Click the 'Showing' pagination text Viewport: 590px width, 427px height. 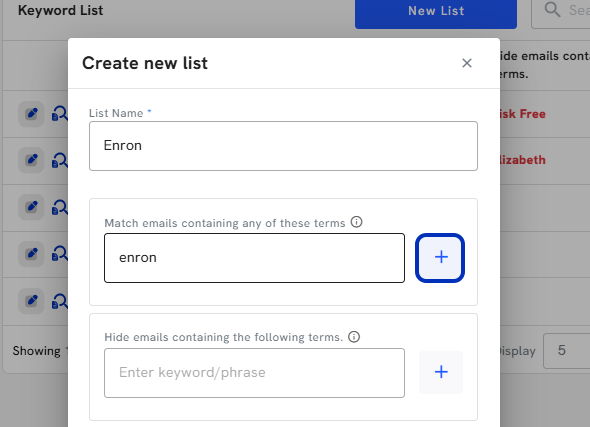click(x=36, y=351)
